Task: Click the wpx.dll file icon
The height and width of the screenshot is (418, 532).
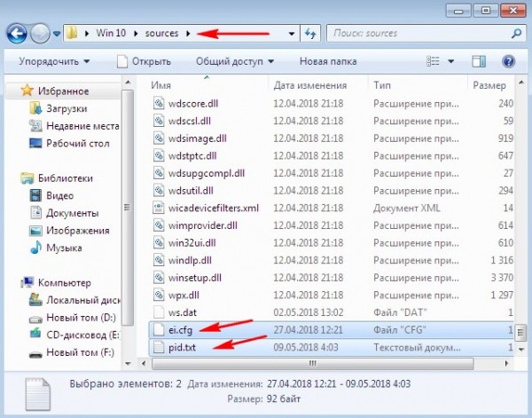Action: [x=159, y=295]
